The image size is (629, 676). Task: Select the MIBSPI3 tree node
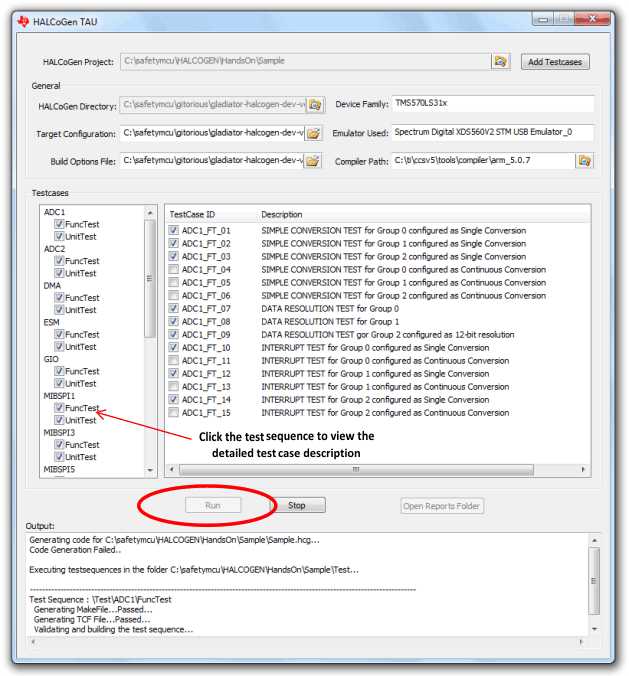click(x=59, y=432)
